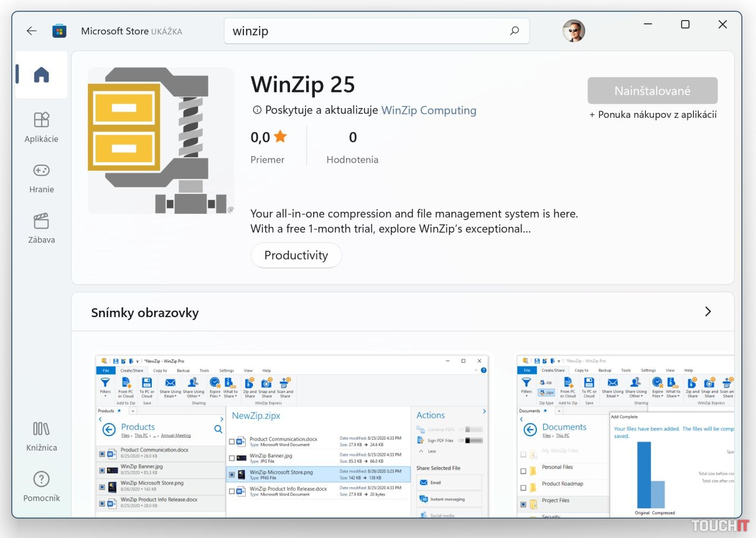
Task: Click the back arrow icon
Action: coord(31,31)
